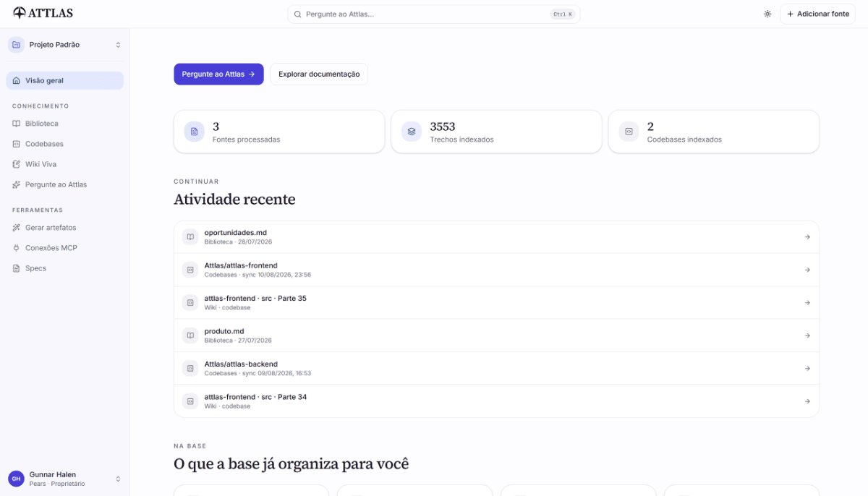The image size is (868, 496).
Task: Open Wiki Viva in sidebar
Action: point(64,164)
